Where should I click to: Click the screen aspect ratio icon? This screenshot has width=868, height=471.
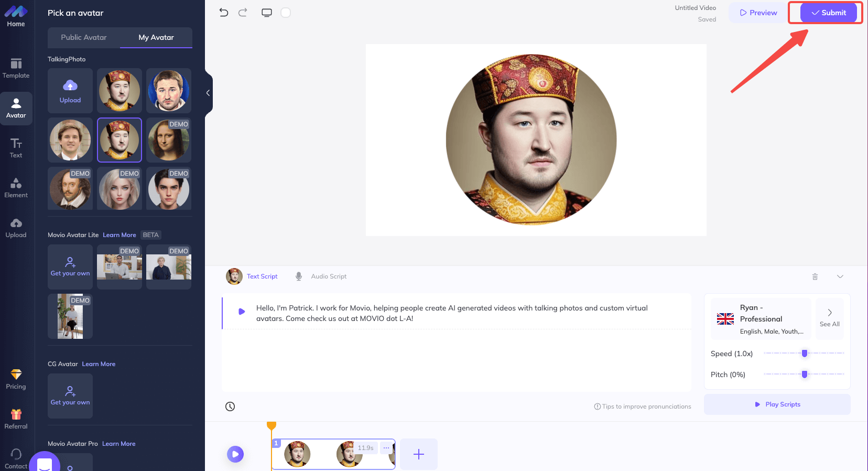pyautogui.click(x=267, y=13)
